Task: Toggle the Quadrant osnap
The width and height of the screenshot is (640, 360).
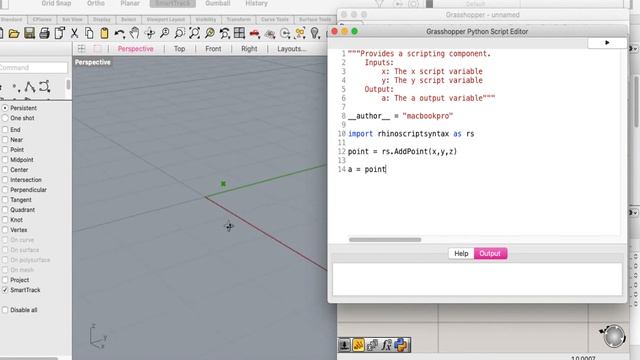Action: tap(5, 210)
